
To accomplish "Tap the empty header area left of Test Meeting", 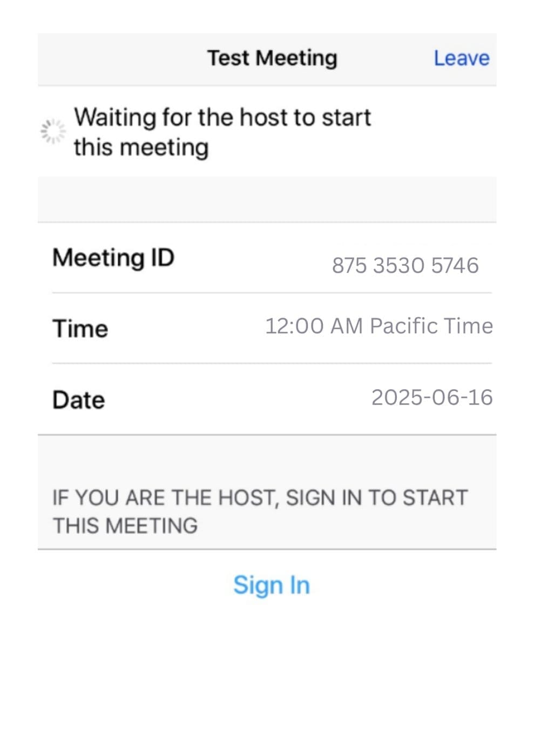I will coord(121,59).
